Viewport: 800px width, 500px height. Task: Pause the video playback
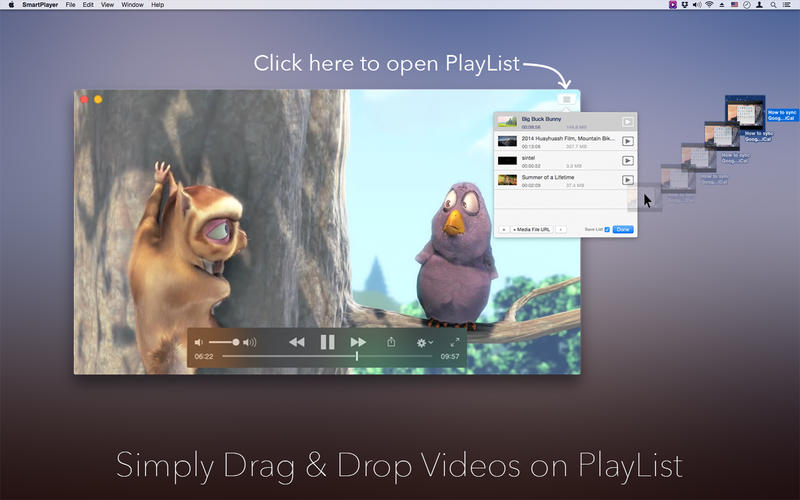[x=328, y=342]
